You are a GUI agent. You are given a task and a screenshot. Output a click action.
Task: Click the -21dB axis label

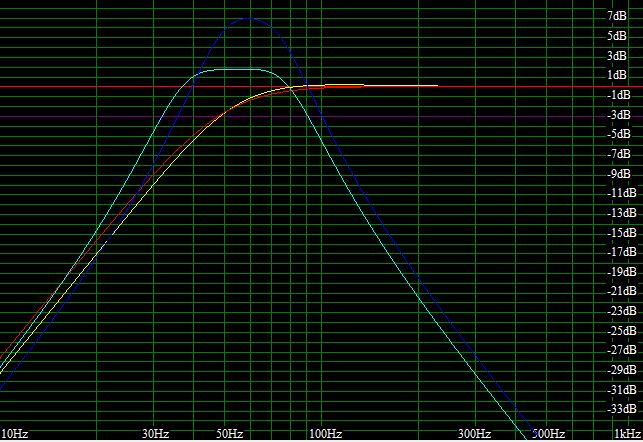click(x=622, y=291)
